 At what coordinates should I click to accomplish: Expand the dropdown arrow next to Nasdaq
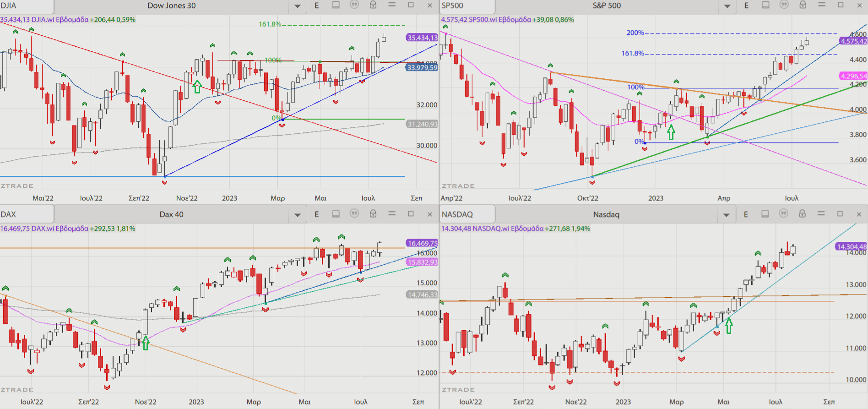727,215
